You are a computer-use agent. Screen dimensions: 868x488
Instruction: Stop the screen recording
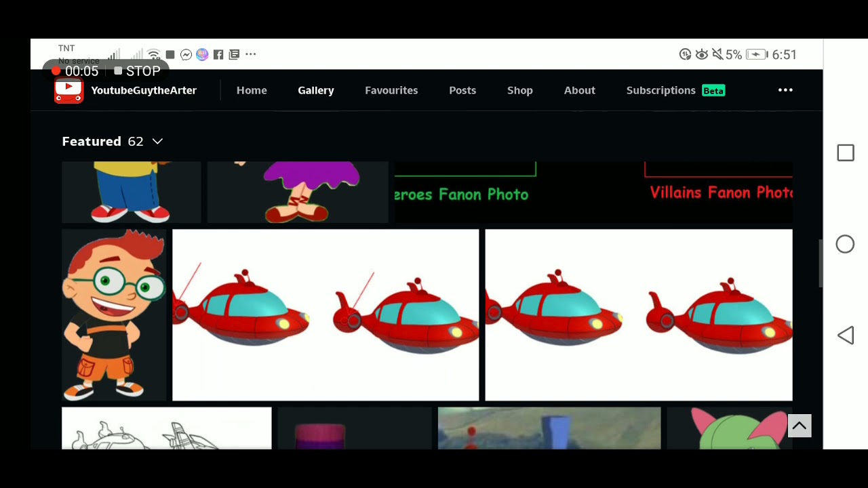click(x=137, y=71)
